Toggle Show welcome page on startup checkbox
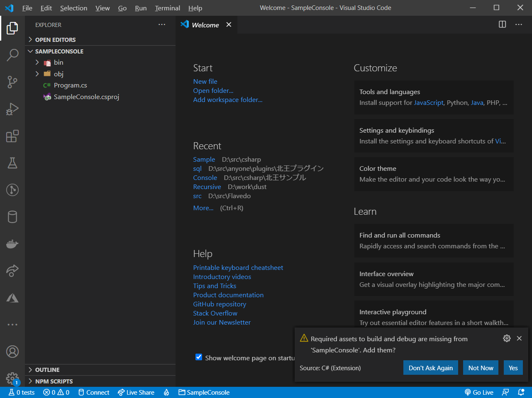The width and height of the screenshot is (532, 398). click(x=199, y=357)
